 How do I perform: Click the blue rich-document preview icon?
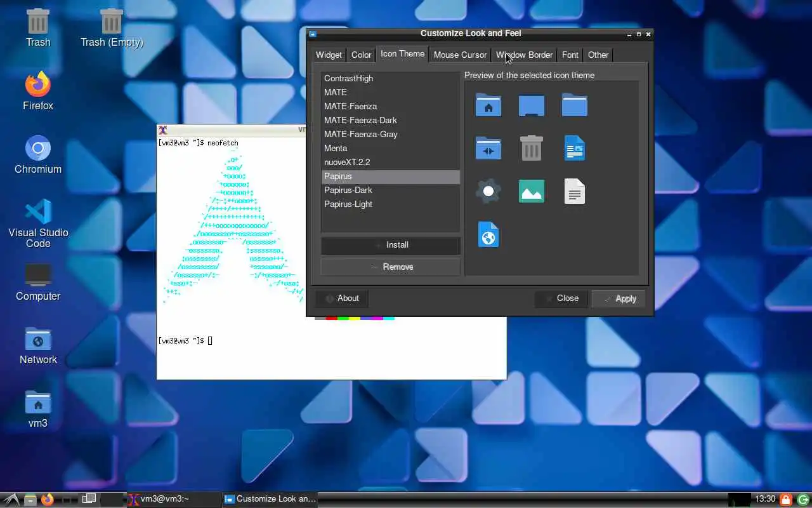click(575, 148)
